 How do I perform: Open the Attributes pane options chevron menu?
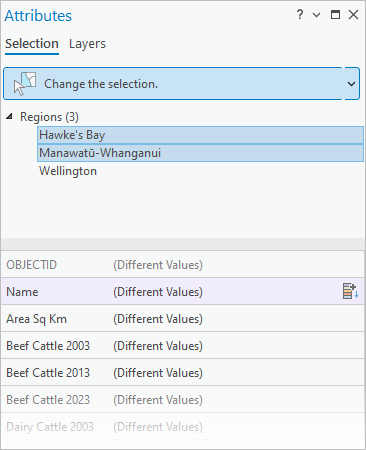coord(316,15)
